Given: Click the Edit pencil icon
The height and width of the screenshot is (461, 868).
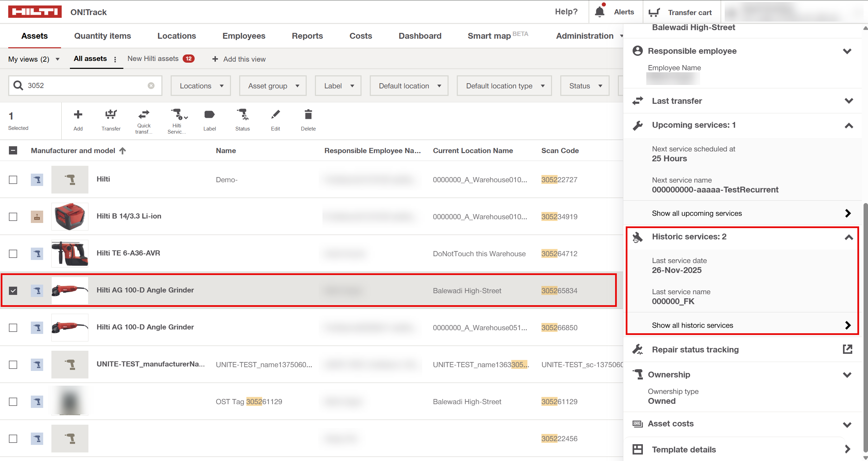Looking at the screenshot, I should point(275,115).
